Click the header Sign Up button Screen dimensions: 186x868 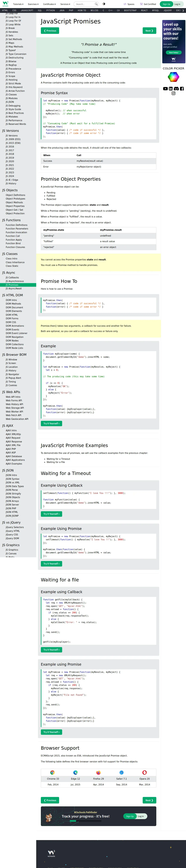(166, 4)
